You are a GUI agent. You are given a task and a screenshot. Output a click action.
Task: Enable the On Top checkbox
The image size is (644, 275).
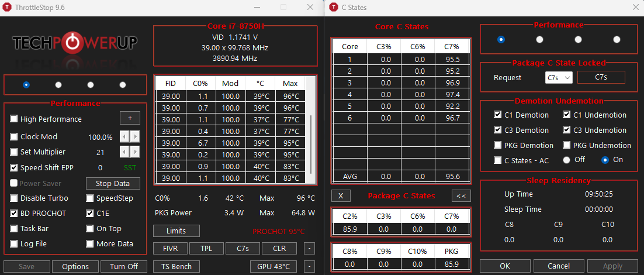tap(90, 229)
